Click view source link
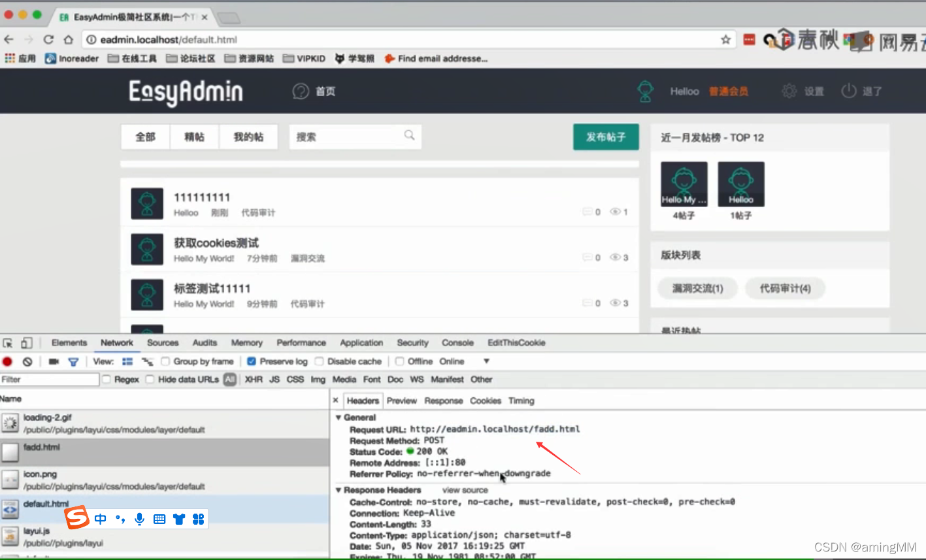 [x=465, y=490]
